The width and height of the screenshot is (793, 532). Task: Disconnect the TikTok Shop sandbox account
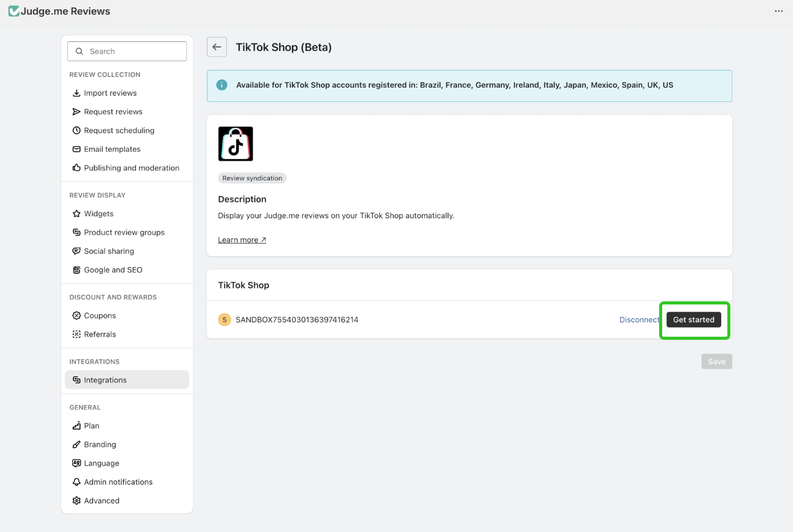point(639,320)
